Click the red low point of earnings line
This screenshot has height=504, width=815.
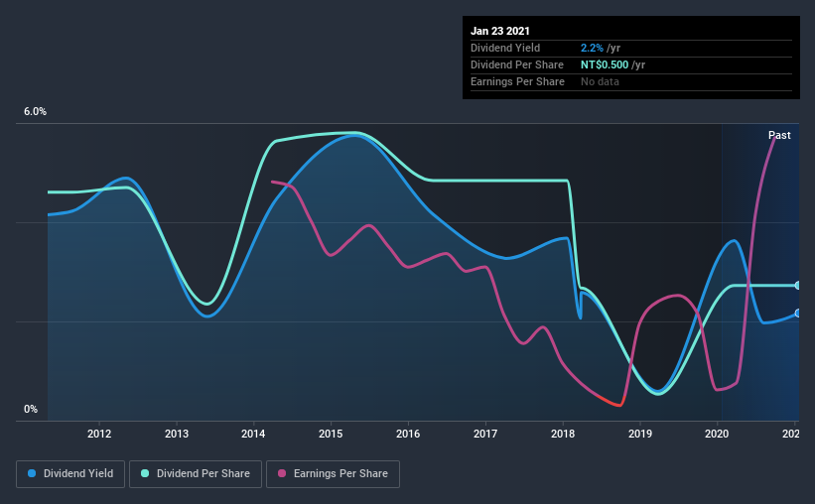pos(618,404)
